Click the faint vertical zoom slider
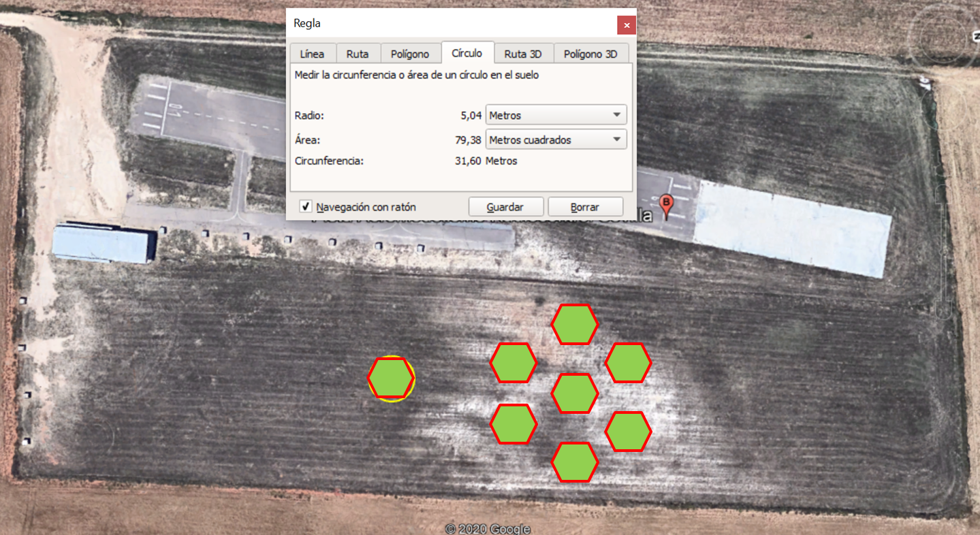This screenshot has width=980, height=535. (944, 252)
